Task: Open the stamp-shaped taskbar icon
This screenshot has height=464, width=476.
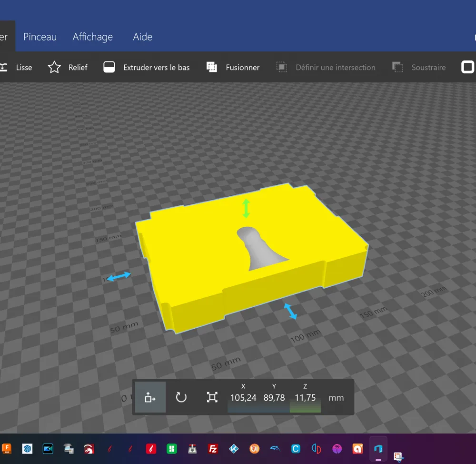Action: 192,449
